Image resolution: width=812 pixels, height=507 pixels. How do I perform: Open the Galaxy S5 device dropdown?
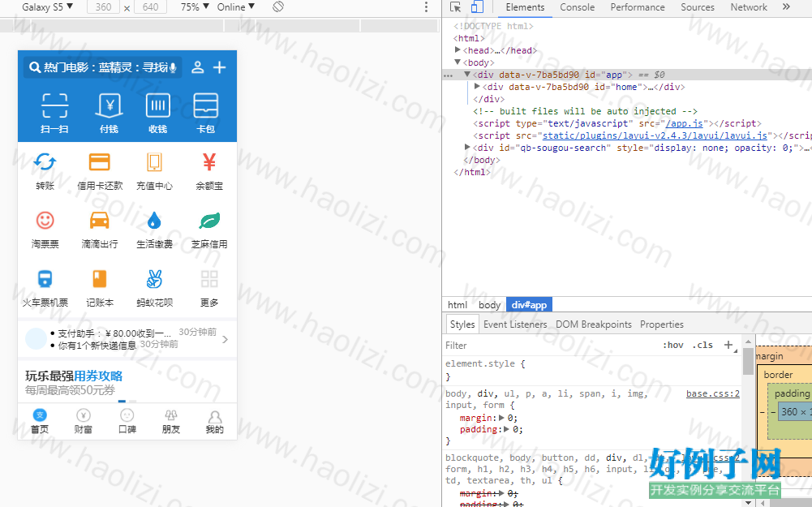click(47, 6)
